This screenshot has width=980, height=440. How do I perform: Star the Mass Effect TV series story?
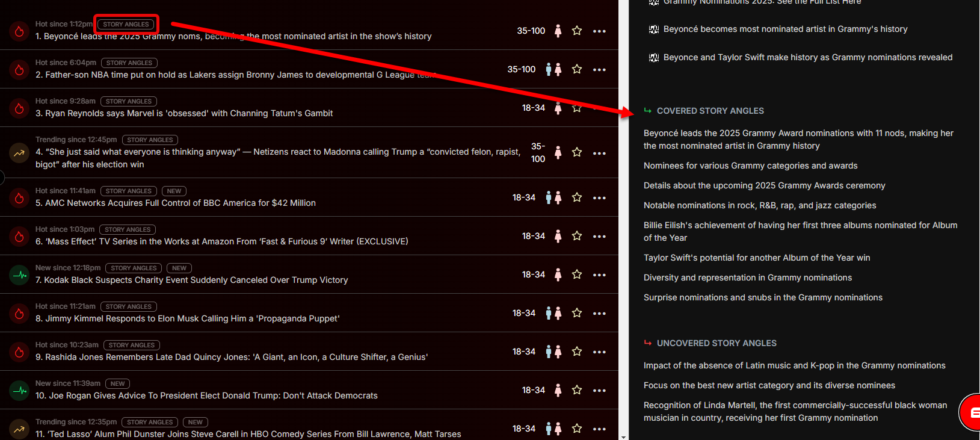pyautogui.click(x=577, y=236)
